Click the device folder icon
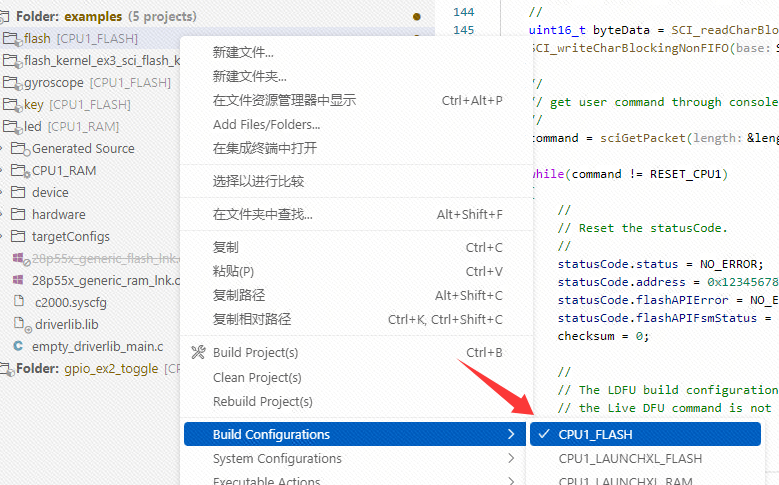The height and width of the screenshot is (485, 779). [x=18, y=192]
